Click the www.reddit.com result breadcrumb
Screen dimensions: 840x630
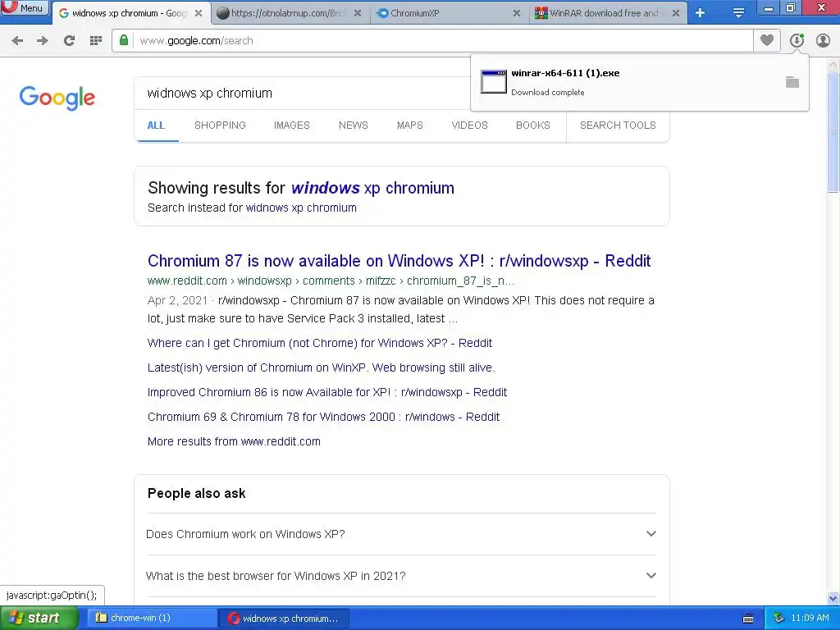coord(331,281)
